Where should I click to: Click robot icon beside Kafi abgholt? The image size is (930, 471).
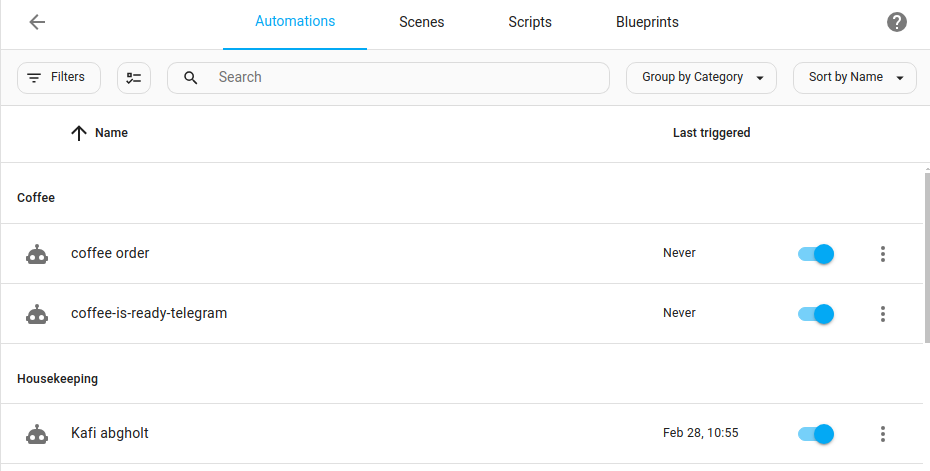tap(37, 434)
